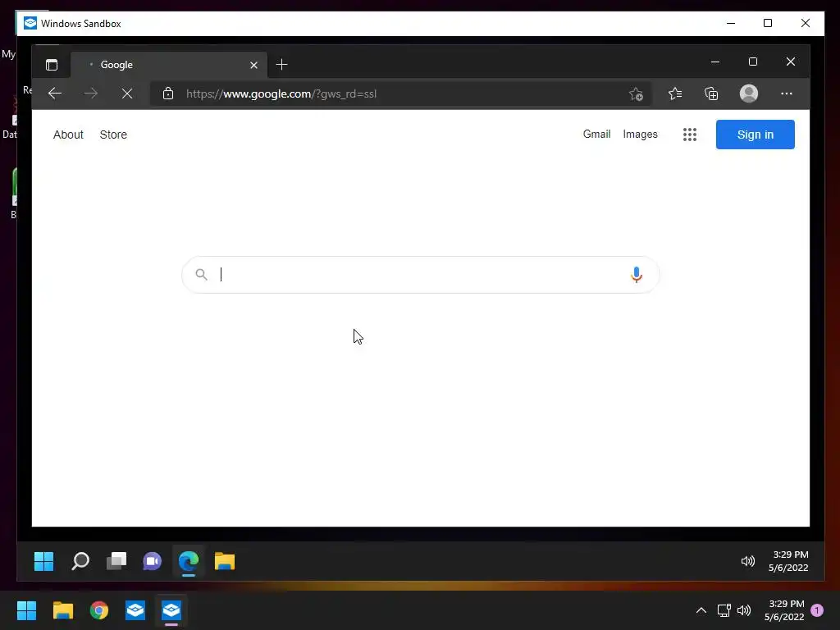
Task: Open the notification badge on host taskbar
Action: (817, 610)
